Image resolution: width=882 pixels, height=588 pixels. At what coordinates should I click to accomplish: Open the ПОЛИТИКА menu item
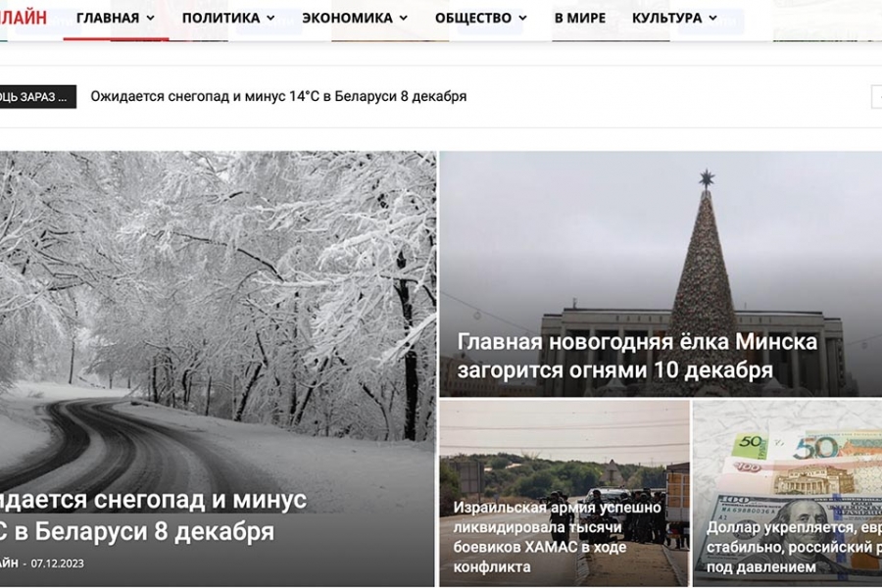220,18
